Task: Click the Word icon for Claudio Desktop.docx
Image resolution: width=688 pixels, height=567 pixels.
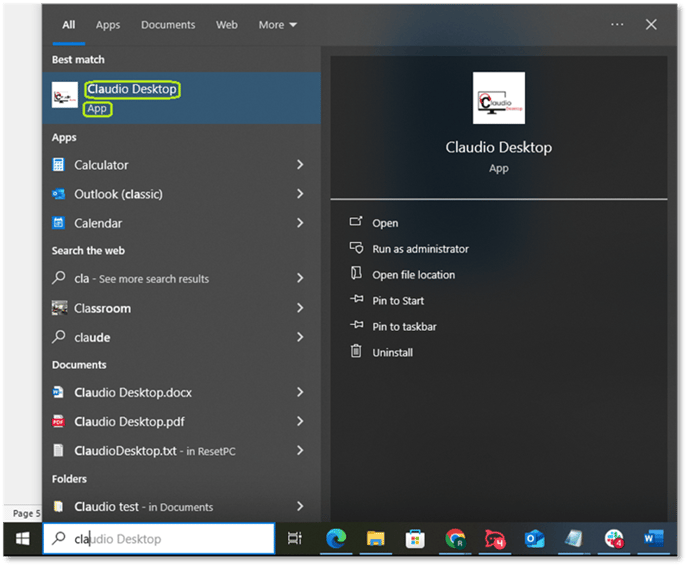Action: 58,392
